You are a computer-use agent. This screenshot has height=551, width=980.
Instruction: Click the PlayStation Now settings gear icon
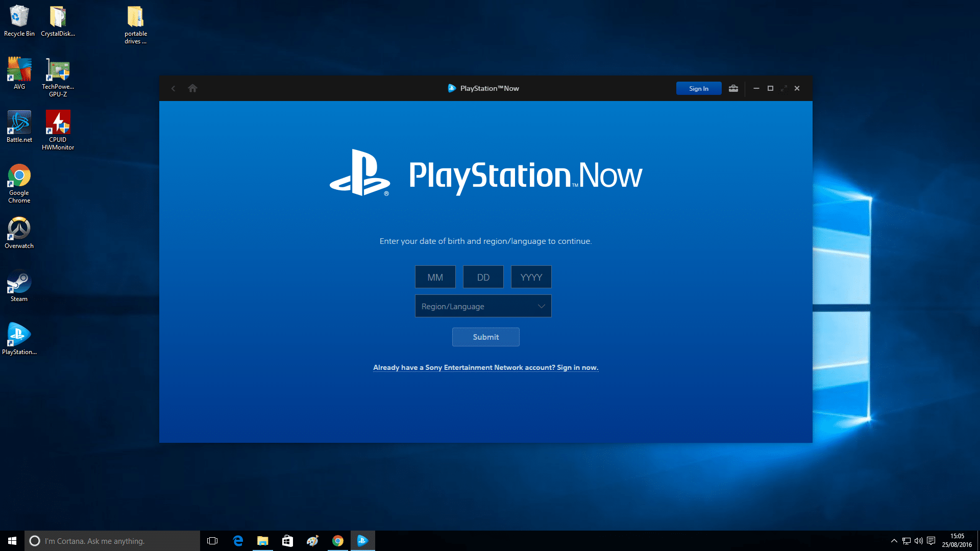tap(733, 88)
